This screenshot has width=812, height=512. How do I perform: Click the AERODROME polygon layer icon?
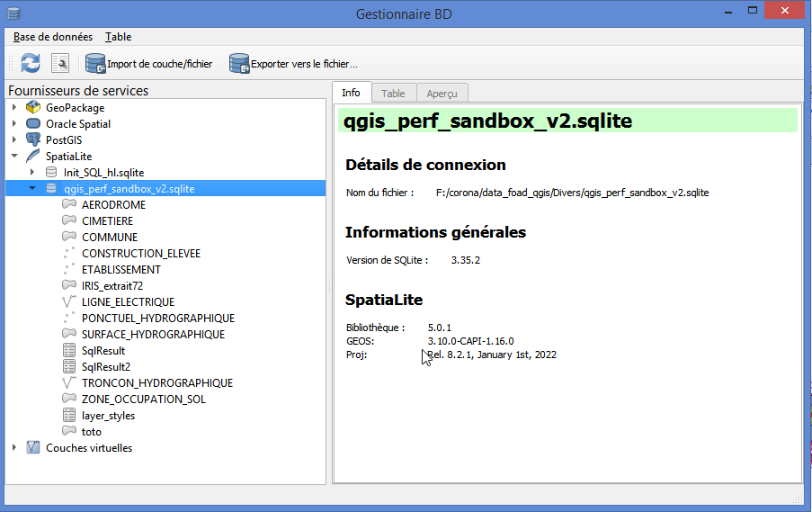coord(69,204)
